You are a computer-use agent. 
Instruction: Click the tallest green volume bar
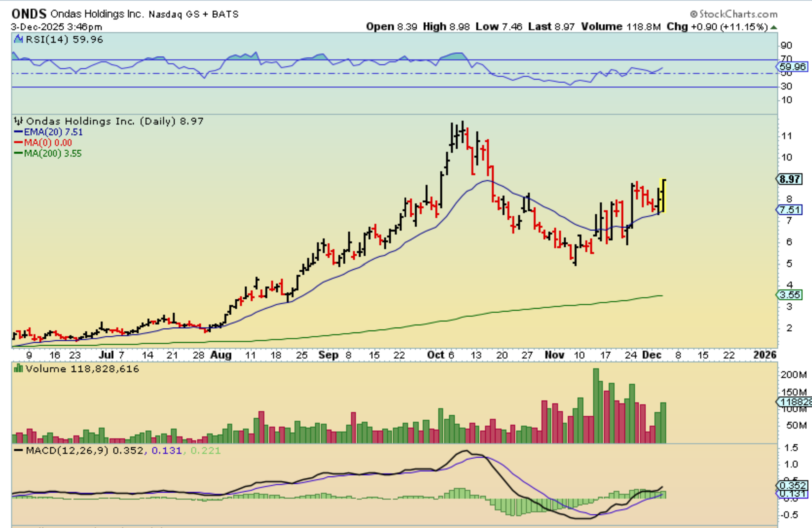[x=596, y=406]
